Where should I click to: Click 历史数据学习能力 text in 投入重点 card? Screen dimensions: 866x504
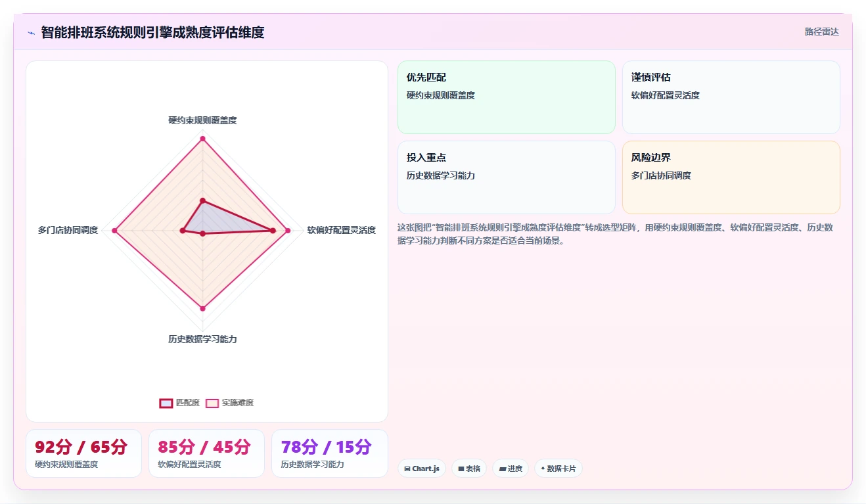click(x=441, y=175)
